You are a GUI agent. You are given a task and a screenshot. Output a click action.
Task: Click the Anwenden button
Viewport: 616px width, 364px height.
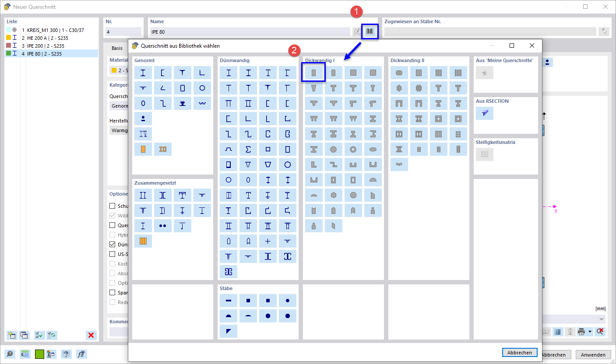tap(593, 355)
